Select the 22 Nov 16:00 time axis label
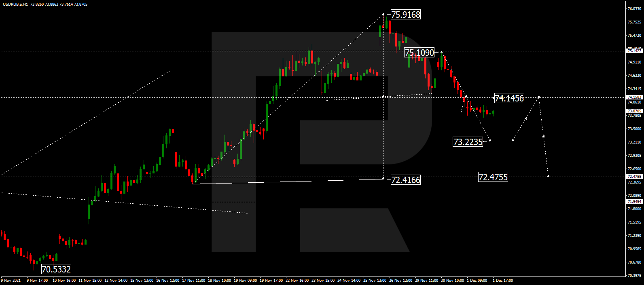The height and width of the screenshot is (285, 644). (297, 280)
